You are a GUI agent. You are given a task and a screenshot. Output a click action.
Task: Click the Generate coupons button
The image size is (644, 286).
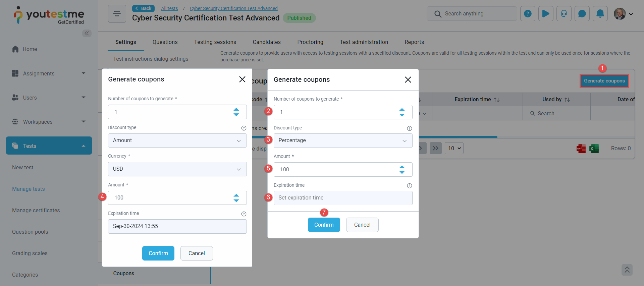(604, 81)
